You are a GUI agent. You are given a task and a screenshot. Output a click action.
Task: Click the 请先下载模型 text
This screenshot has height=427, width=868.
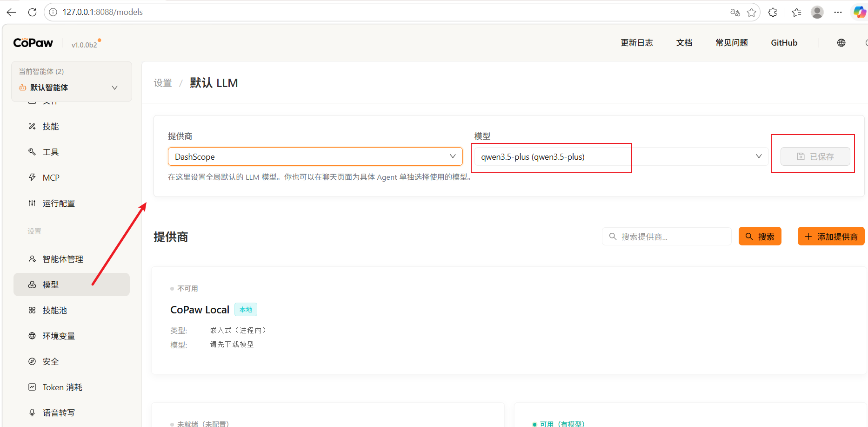click(x=232, y=345)
